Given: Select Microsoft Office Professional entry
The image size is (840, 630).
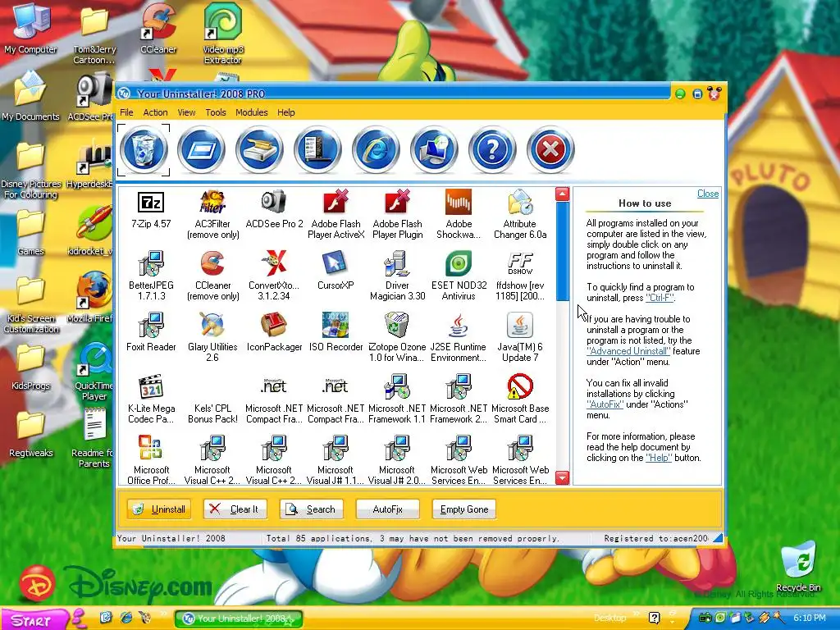Looking at the screenshot, I should pyautogui.click(x=151, y=461).
